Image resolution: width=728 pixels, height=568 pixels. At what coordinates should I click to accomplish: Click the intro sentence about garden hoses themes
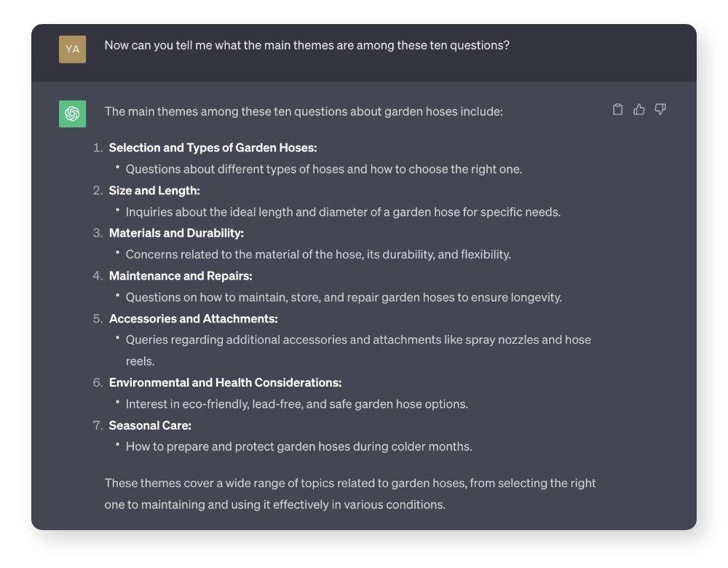pyautogui.click(x=304, y=111)
